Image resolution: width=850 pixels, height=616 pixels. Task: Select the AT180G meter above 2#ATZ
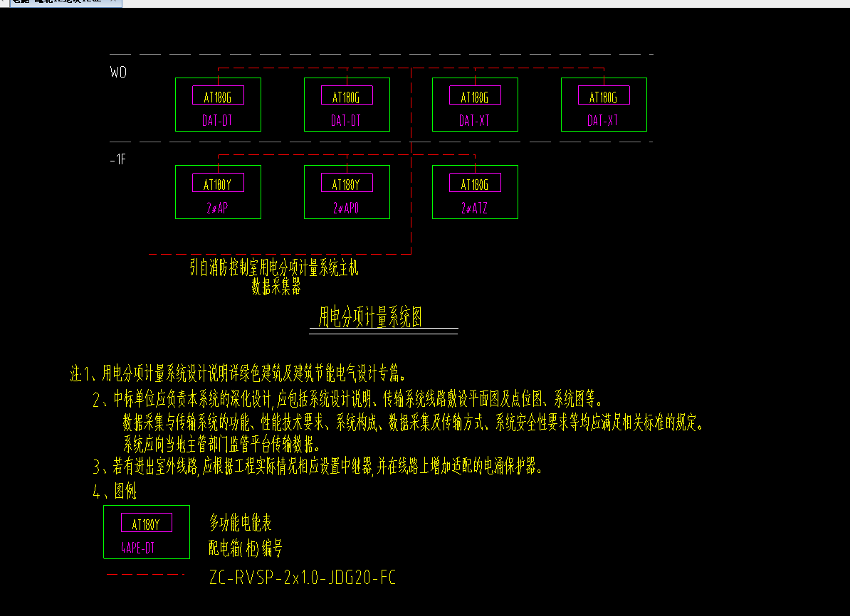coord(475,183)
